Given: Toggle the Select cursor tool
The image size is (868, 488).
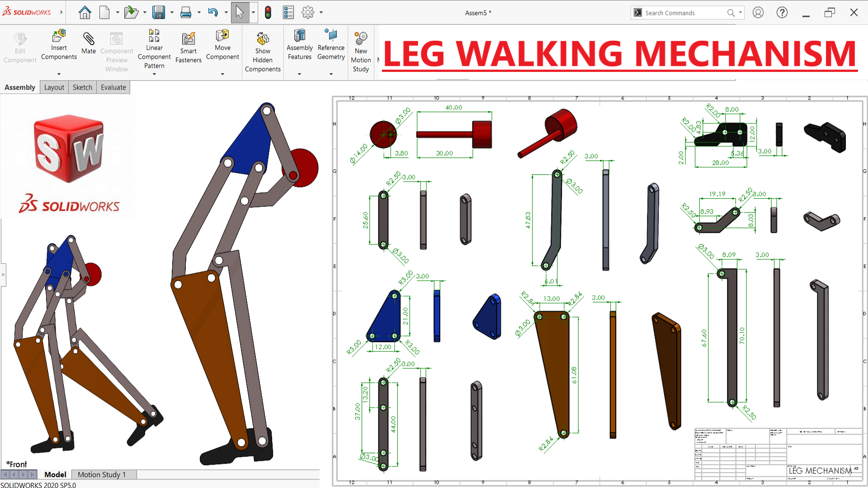Looking at the screenshot, I should (240, 13).
